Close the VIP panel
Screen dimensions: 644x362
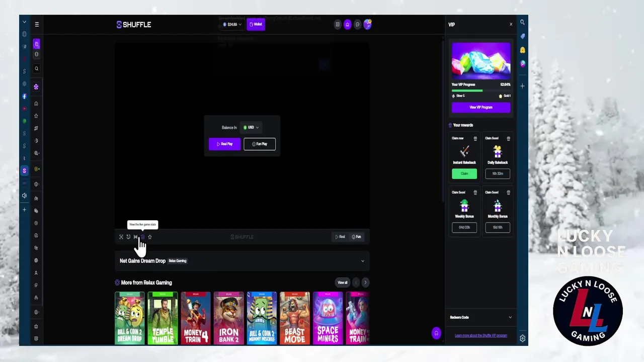click(511, 24)
